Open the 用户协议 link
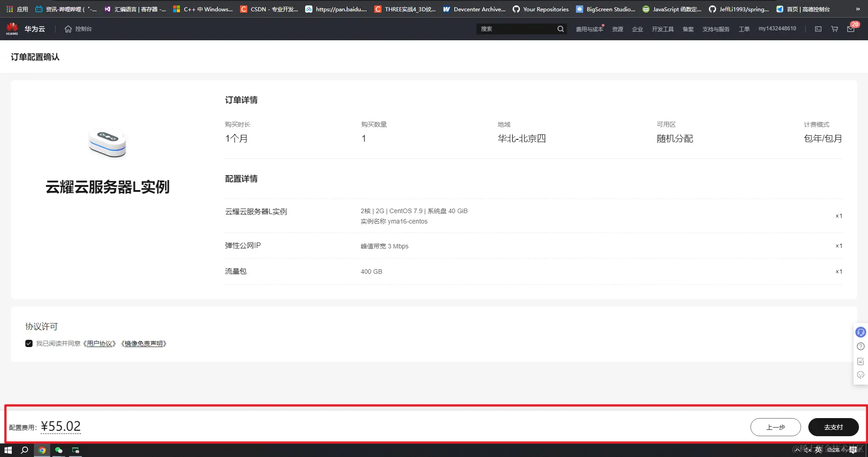868x457 pixels. click(99, 344)
